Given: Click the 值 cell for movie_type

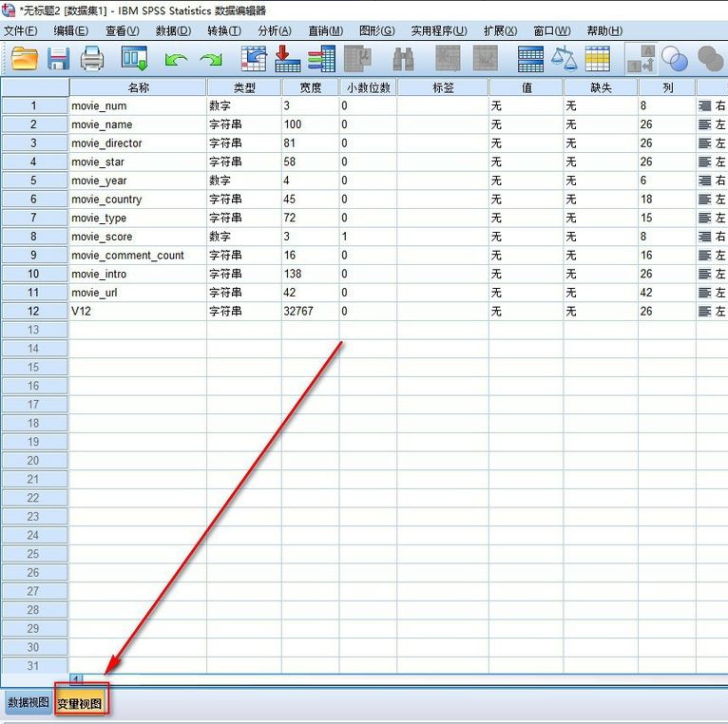Looking at the screenshot, I should point(526,218).
